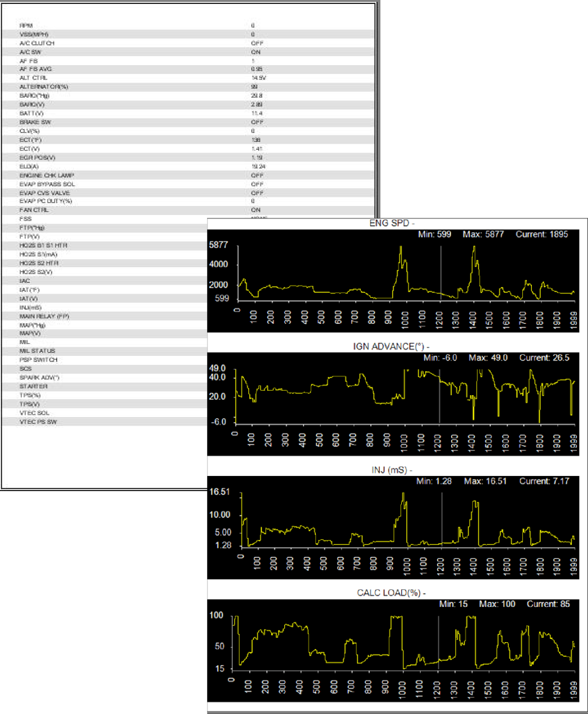
Task: Click the cursor line in ENG SPD graph
Action: pyautogui.click(x=440, y=272)
